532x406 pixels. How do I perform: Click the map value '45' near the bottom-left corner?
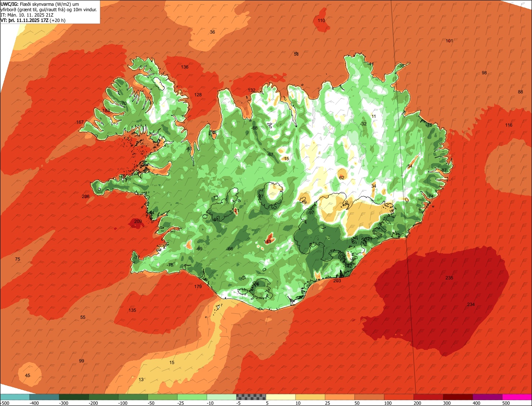(x=27, y=375)
